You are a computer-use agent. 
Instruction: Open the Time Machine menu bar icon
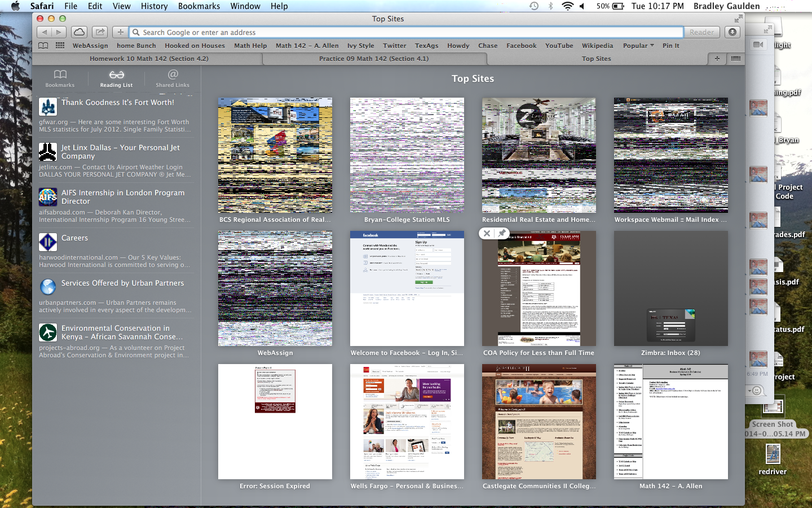[x=533, y=6]
